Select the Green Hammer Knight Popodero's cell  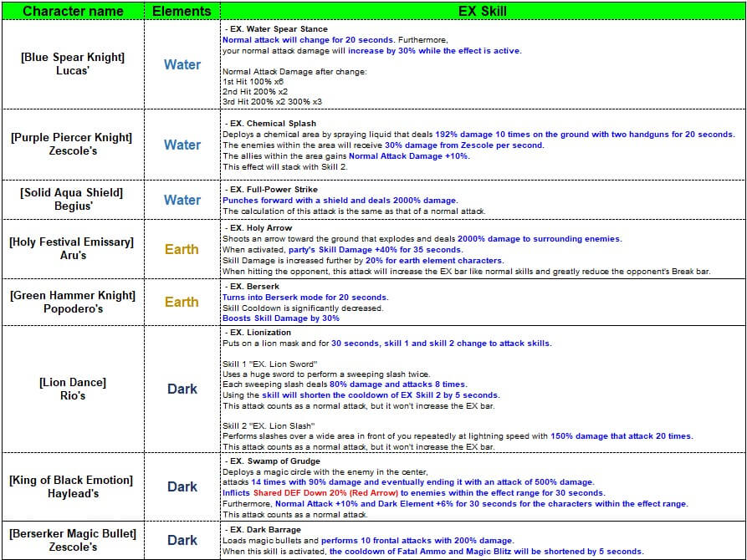tap(73, 302)
